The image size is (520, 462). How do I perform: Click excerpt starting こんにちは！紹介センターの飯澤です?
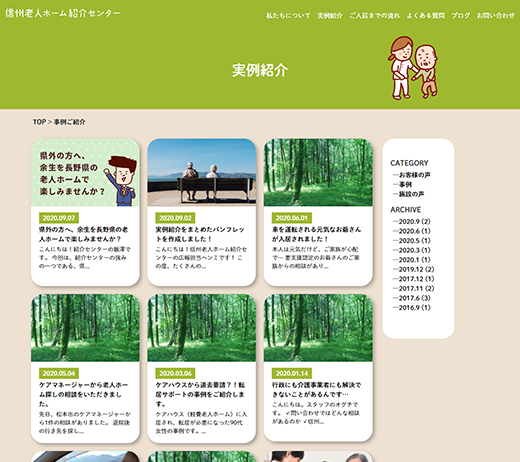point(85,258)
